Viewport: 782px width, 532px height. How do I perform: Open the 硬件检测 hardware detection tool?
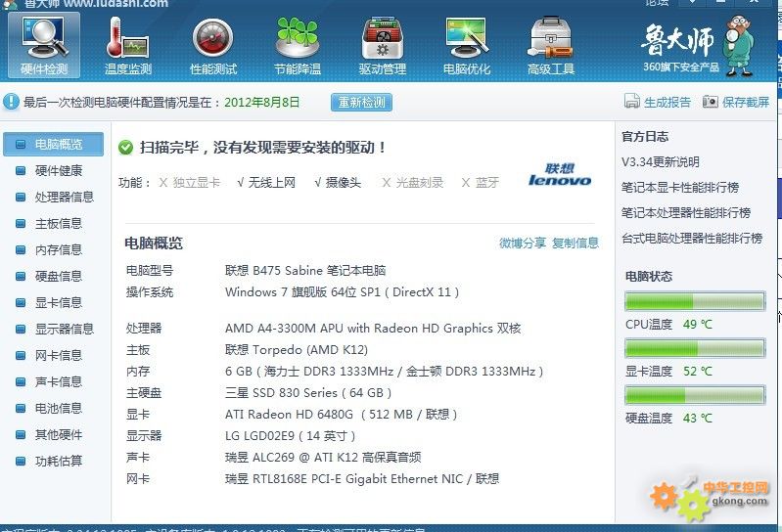point(44,45)
